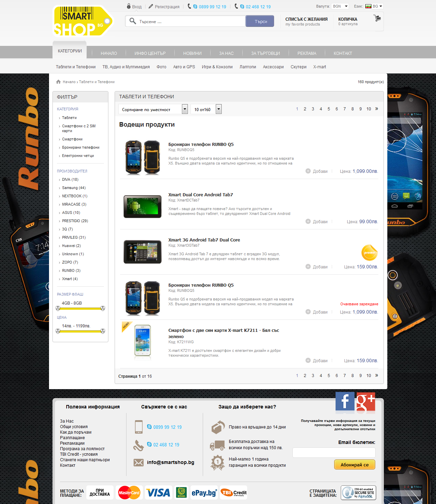Open the sort by relevance dropdown
436x504 pixels.
pos(185,109)
